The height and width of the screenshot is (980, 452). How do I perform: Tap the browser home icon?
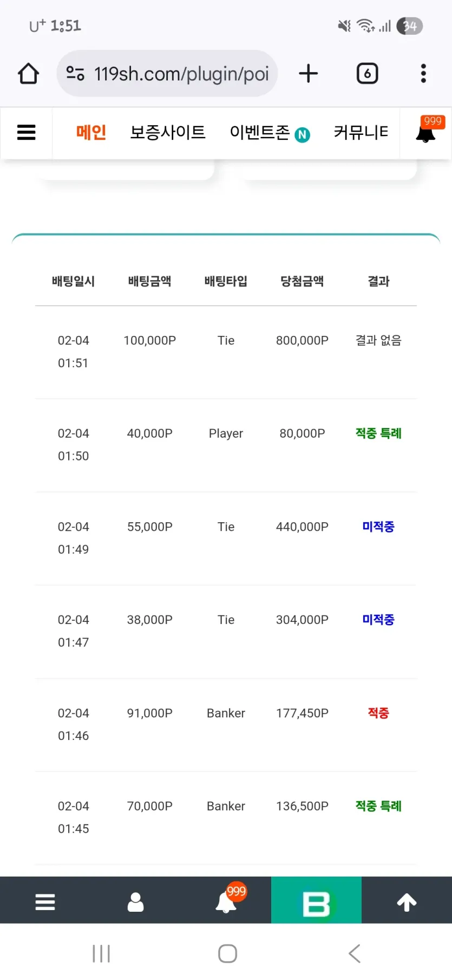(28, 74)
